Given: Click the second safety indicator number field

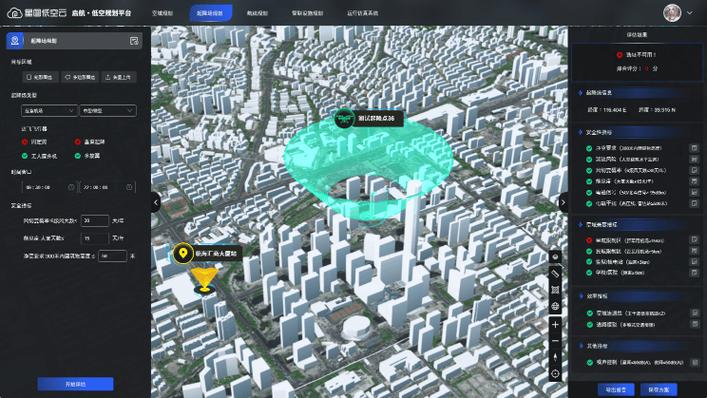Looking at the screenshot, I should [x=95, y=238].
